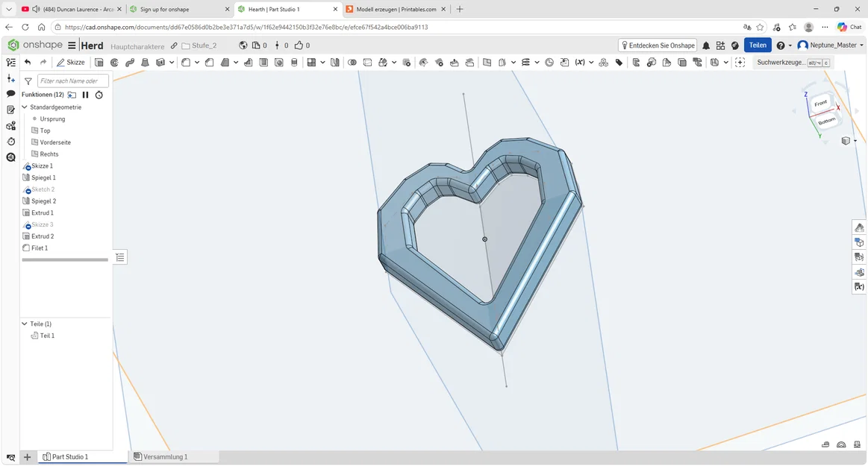Select the Fillet tool in the toolbar
Screen dimensions: 868x466
tap(186, 63)
